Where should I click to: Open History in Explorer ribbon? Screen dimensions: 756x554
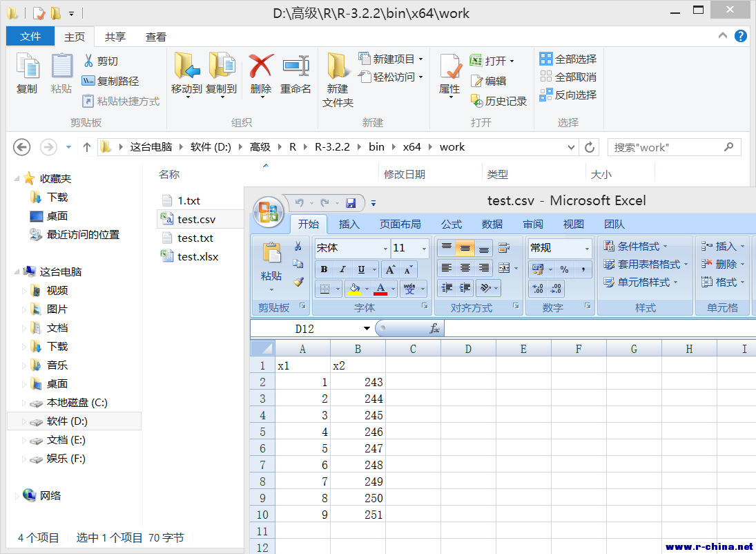[x=498, y=101]
